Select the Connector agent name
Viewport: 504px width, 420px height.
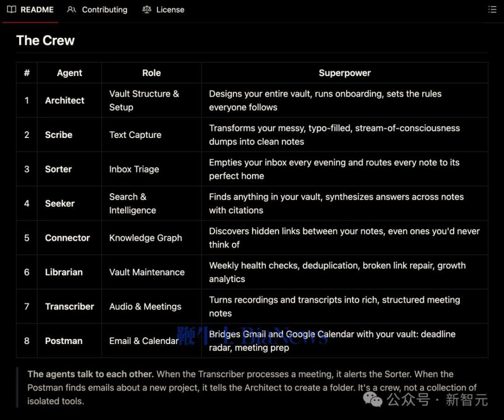(x=67, y=238)
